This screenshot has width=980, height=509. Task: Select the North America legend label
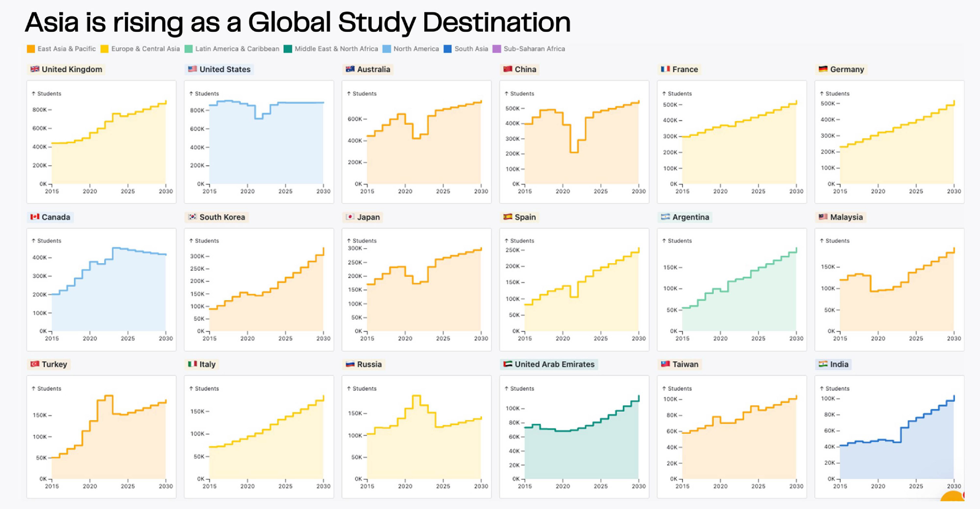(416, 49)
